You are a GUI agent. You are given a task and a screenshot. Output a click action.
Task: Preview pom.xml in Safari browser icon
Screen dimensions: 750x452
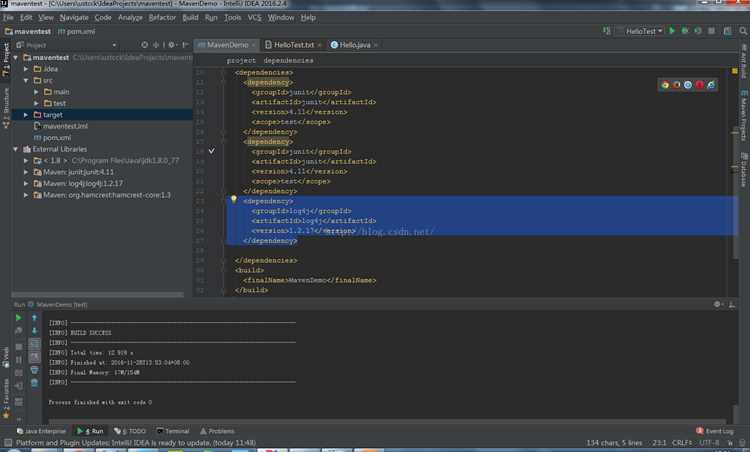(x=688, y=85)
